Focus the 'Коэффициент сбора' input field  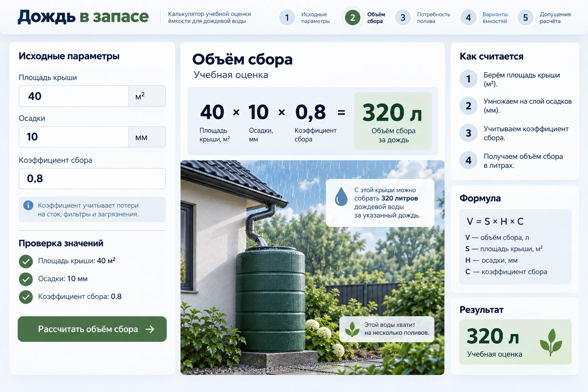92,178
